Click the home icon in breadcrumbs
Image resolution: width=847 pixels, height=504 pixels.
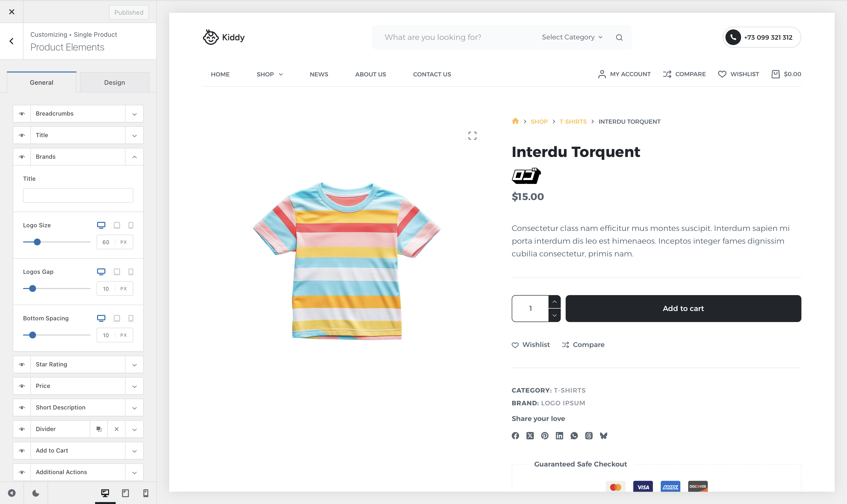pos(515,121)
